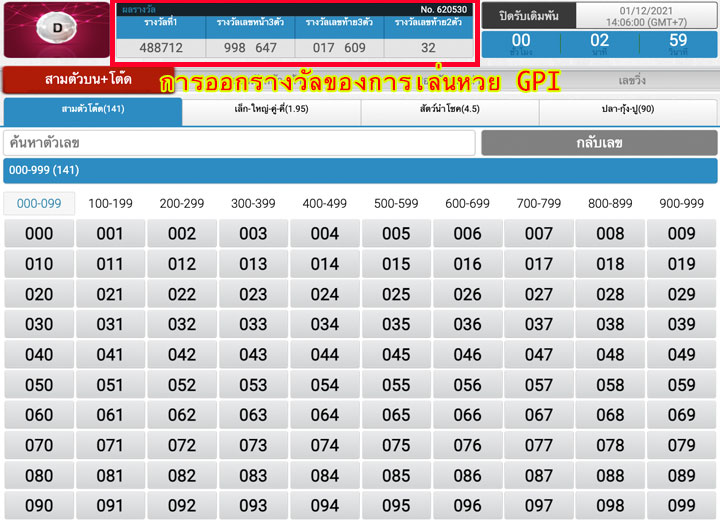Viewport: 720px width, 523px height.
Task: Click the กลับเลข button
Action: point(599,143)
